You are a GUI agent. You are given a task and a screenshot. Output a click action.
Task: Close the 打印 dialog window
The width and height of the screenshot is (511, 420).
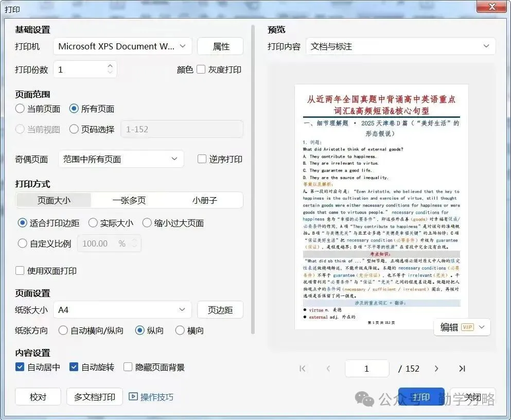(491, 6)
